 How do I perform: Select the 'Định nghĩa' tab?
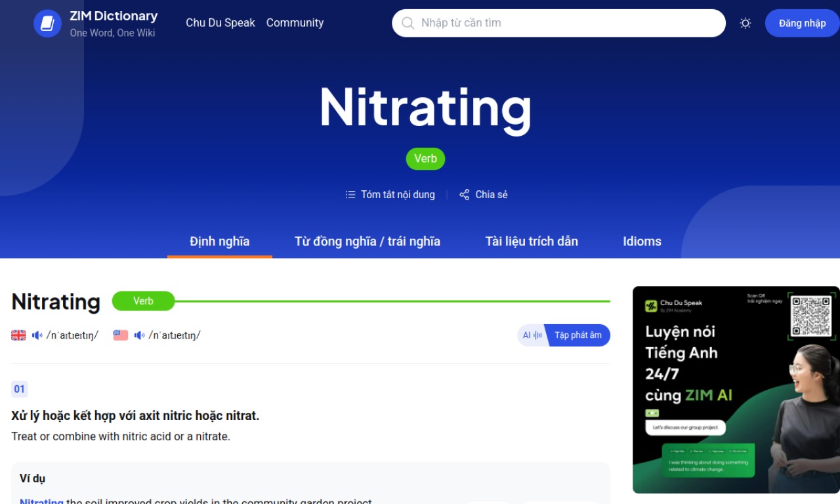(220, 241)
